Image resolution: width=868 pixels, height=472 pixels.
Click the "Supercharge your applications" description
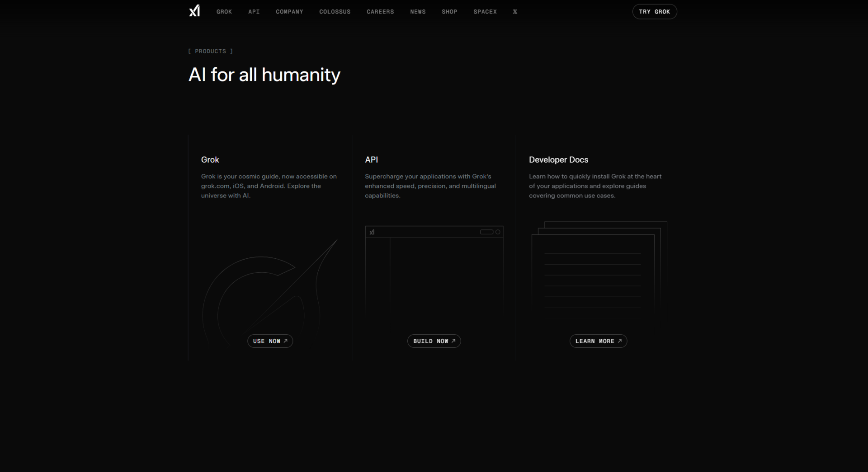[430, 186]
